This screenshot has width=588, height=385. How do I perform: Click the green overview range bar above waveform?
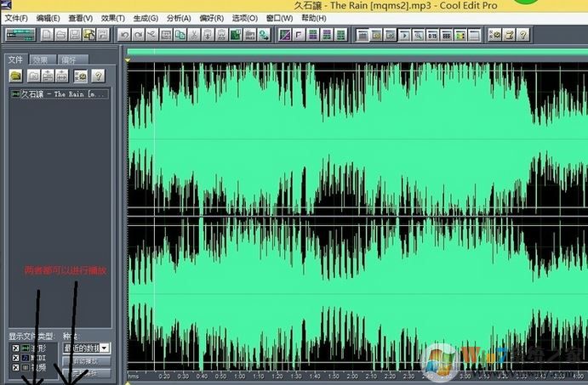tap(357, 52)
